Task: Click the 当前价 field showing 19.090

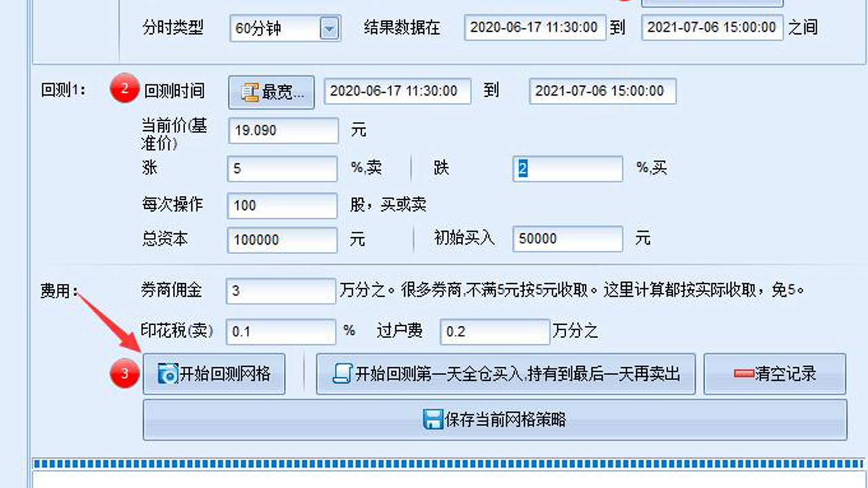Action: [283, 130]
